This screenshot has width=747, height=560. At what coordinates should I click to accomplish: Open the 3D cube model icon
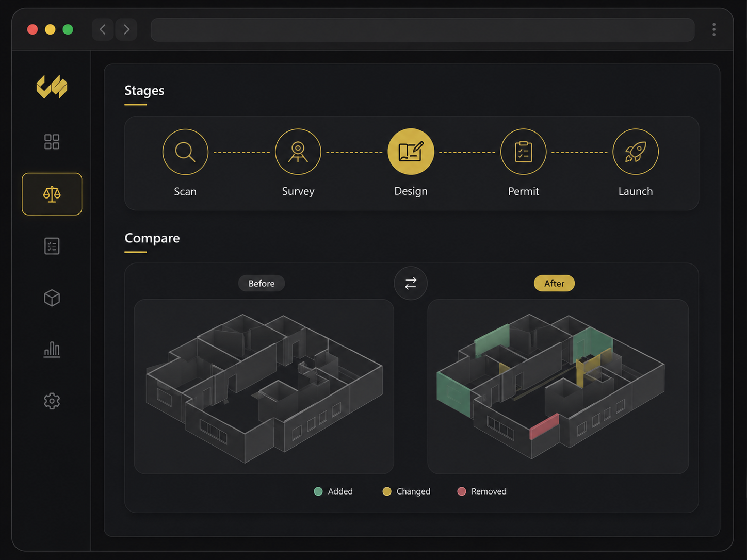tap(52, 298)
